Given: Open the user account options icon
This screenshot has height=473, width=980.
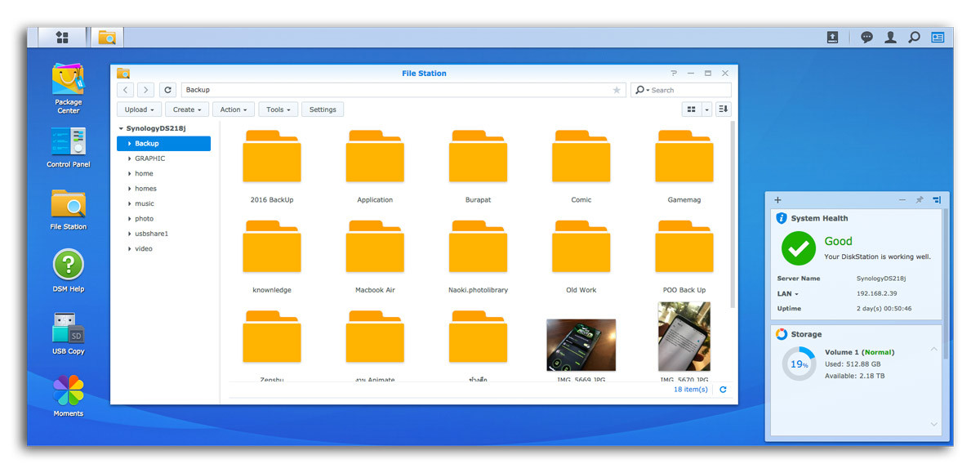Looking at the screenshot, I should [891, 38].
